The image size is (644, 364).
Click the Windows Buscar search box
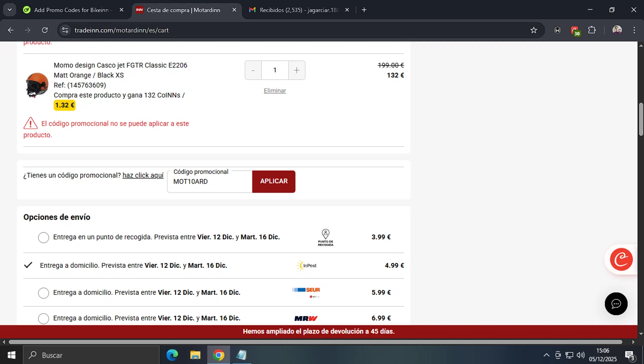pyautogui.click(x=91, y=355)
